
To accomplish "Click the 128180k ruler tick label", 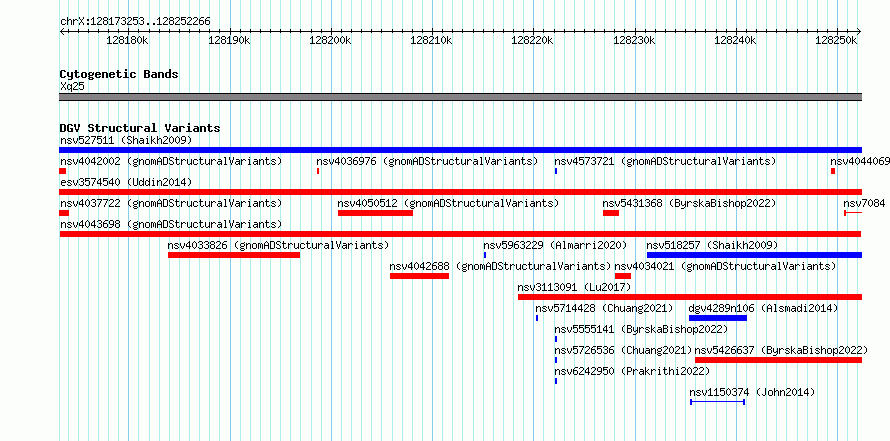I will [x=128, y=41].
